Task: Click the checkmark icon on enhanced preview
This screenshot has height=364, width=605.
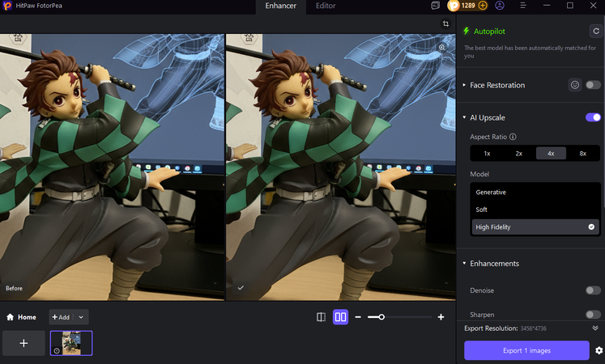Action: (241, 288)
